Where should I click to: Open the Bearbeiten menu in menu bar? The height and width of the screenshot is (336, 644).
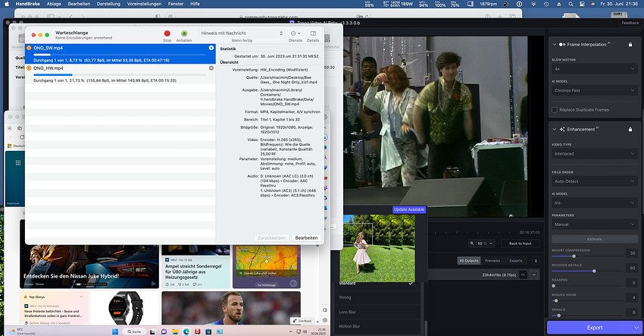79,4
